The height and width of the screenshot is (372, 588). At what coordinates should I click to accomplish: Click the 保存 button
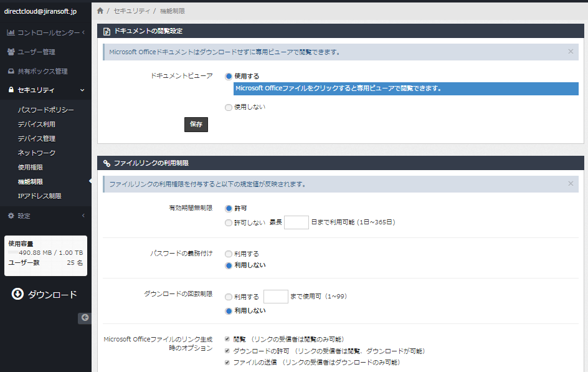(196, 125)
